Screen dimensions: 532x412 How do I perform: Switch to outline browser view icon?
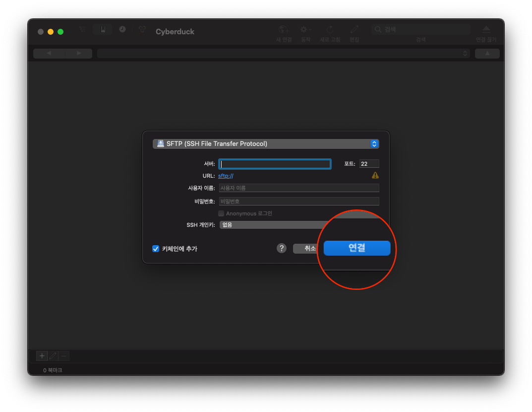click(82, 30)
